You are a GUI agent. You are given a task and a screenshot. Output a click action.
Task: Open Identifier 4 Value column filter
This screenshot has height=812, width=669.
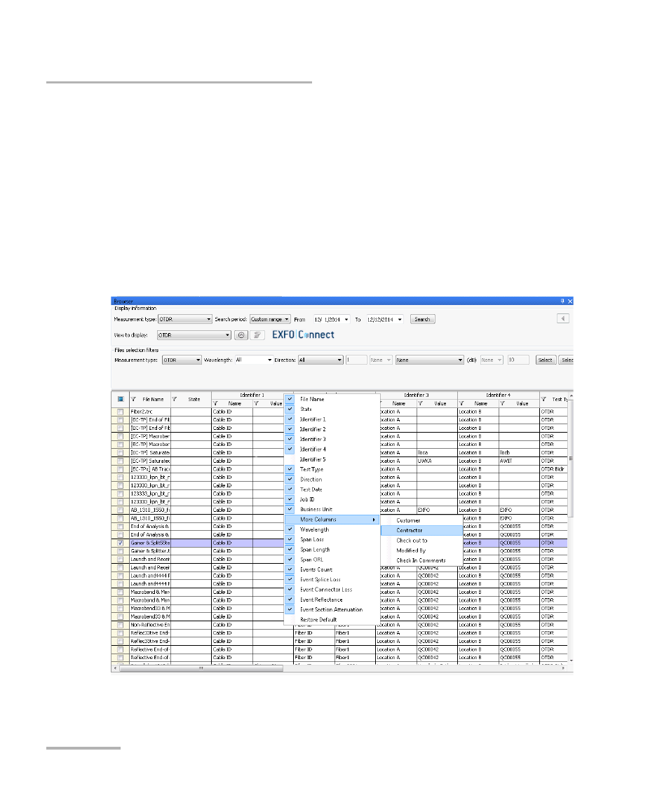(x=502, y=403)
